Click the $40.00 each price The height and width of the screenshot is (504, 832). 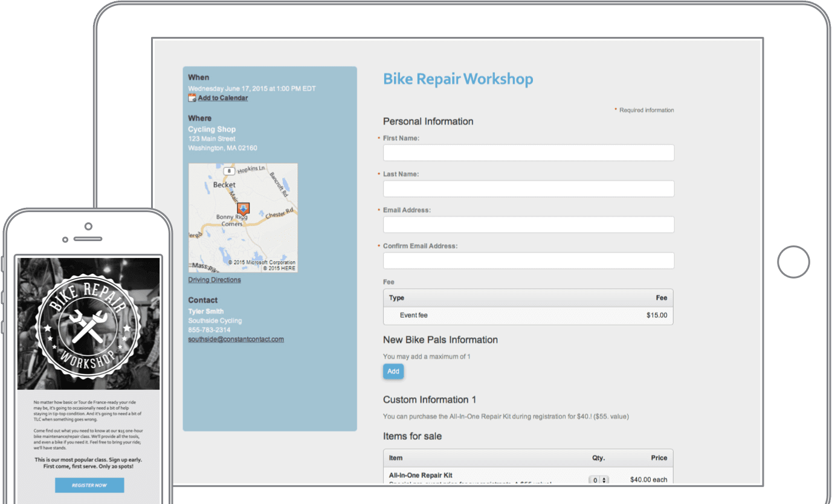[x=649, y=480]
